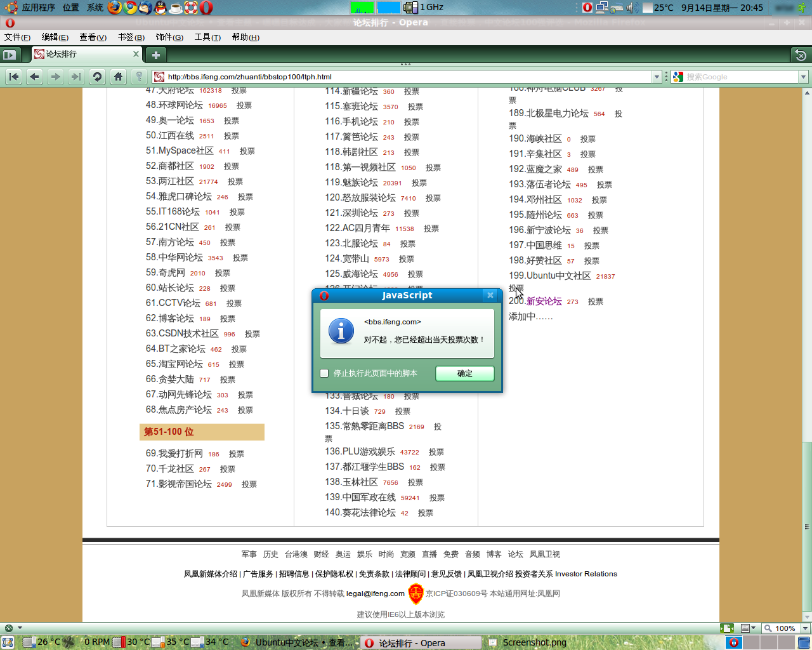Click the URL address field
The image size is (812, 650).
(x=406, y=77)
